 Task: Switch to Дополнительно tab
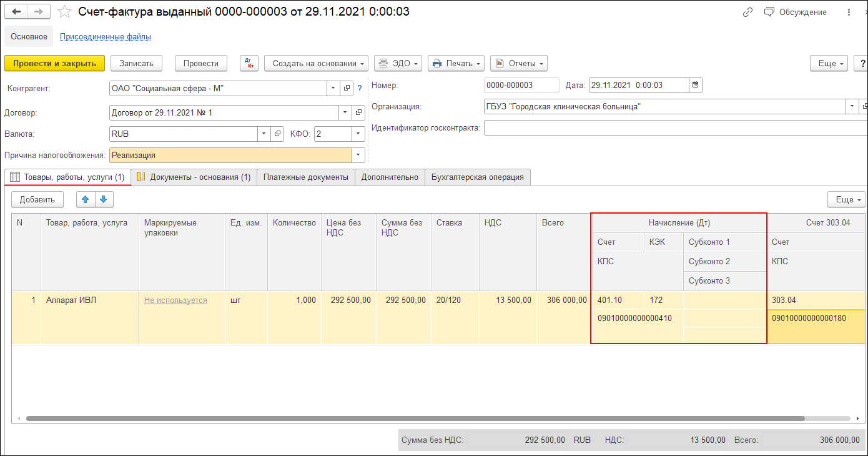click(390, 177)
